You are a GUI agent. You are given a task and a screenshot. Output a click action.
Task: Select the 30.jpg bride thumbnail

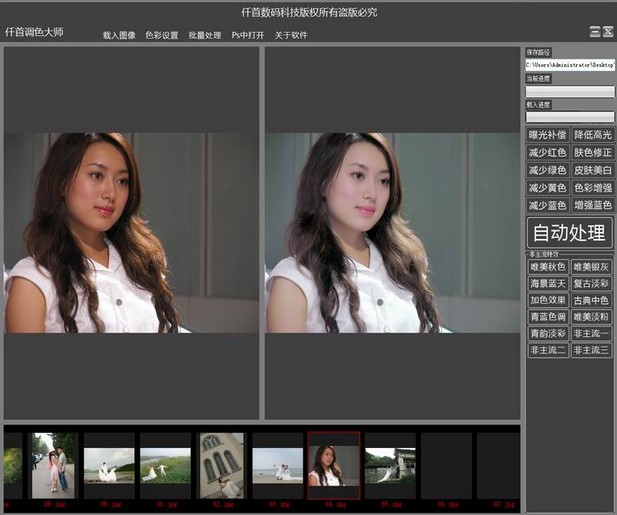[109, 466]
